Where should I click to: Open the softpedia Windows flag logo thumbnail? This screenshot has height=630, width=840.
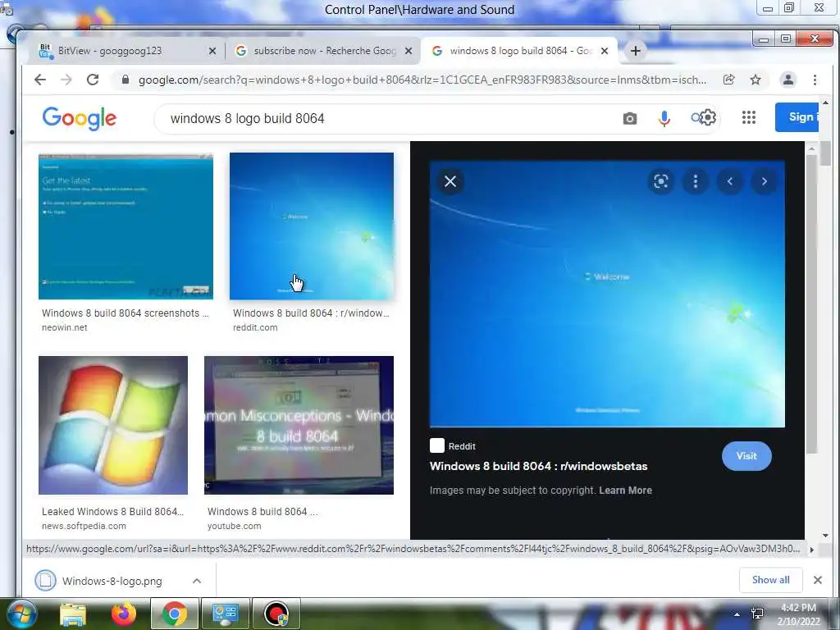point(113,426)
